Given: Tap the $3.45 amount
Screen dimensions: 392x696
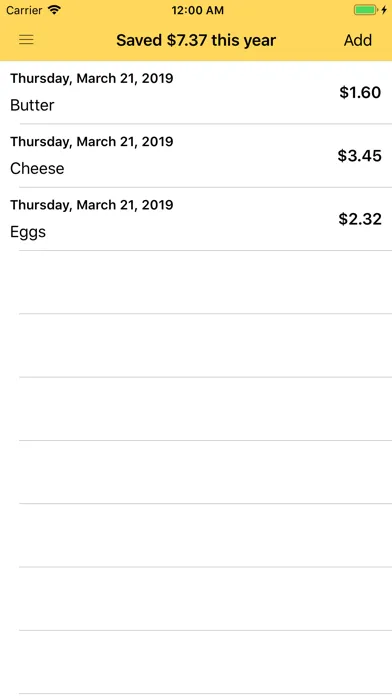Looking at the screenshot, I should coord(360,156).
